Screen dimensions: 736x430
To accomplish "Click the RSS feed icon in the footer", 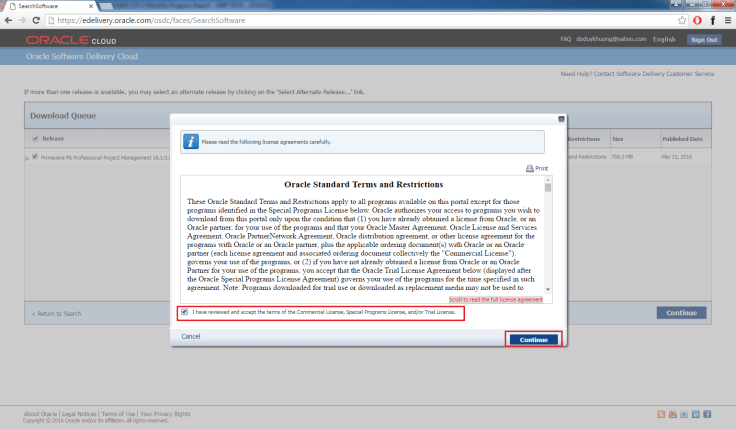I will coord(662,413).
